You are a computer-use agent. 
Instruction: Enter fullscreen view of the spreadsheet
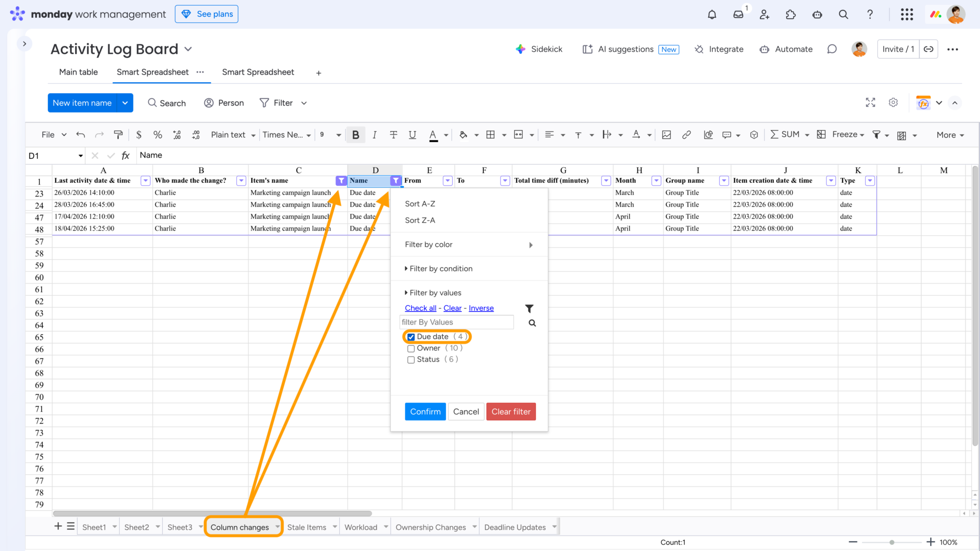[870, 102]
